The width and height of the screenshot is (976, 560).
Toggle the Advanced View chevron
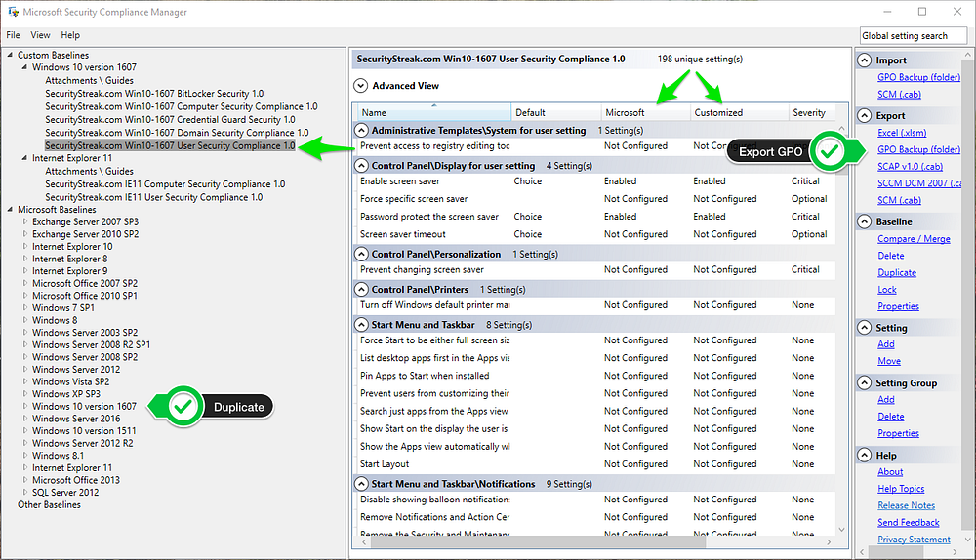(361, 85)
